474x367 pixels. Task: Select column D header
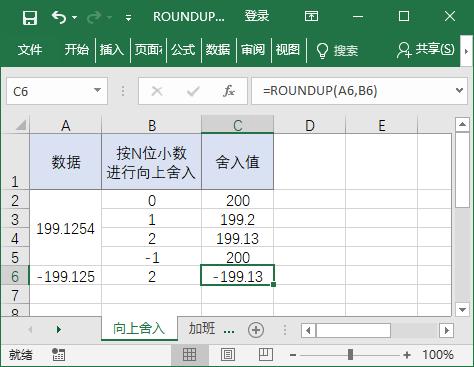coord(310,126)
